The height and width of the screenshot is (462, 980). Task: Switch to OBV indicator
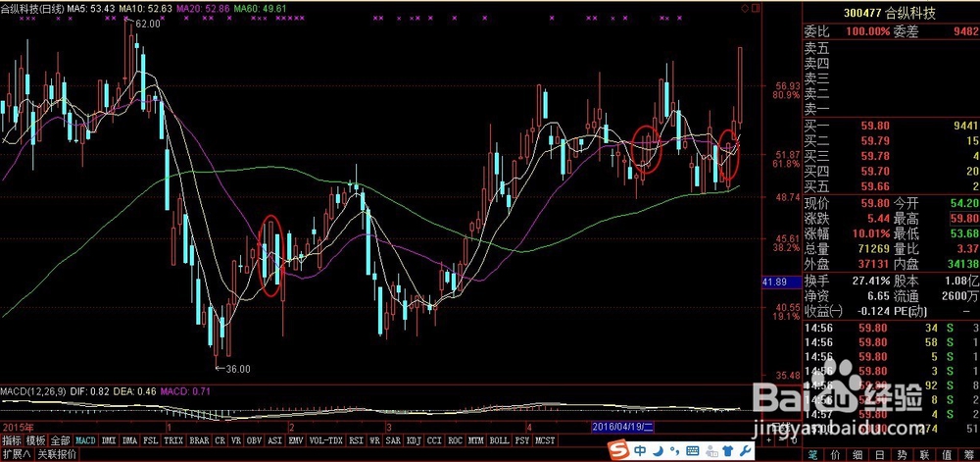tap(255, 440)
